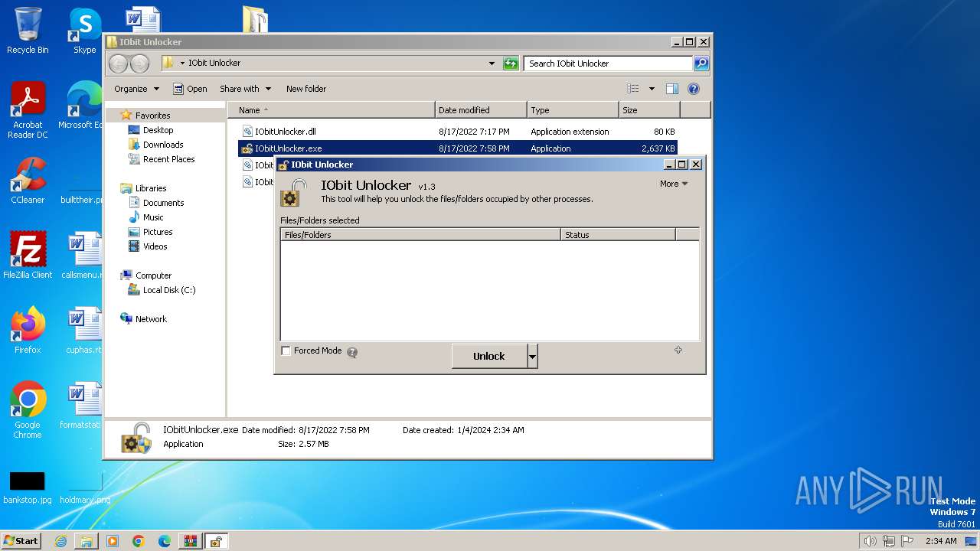Open the Share with menu

coord(245,89)
